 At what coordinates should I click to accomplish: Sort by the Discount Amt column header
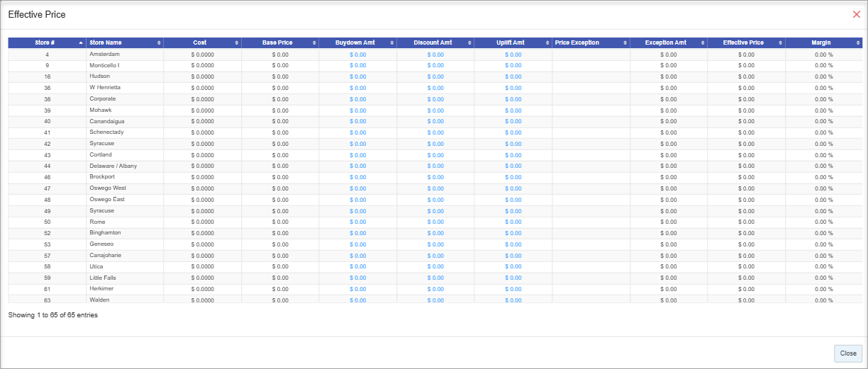[435, 43]
